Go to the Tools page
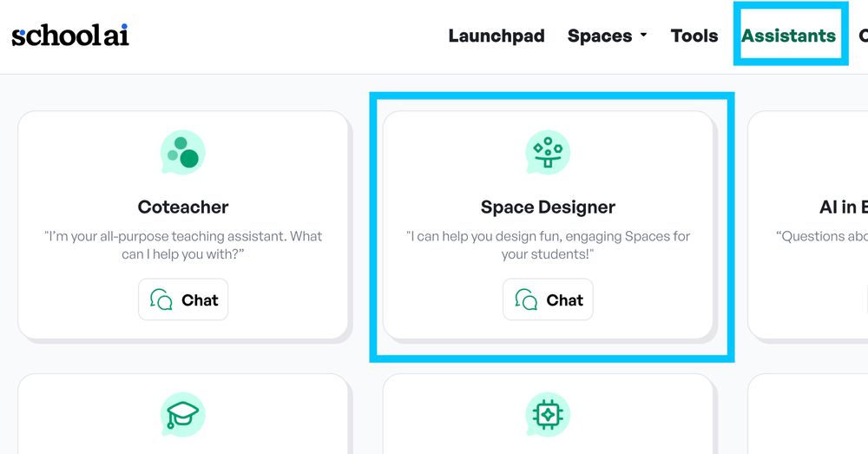The width and height of the screenshot is (868, 454). [694, 36]
